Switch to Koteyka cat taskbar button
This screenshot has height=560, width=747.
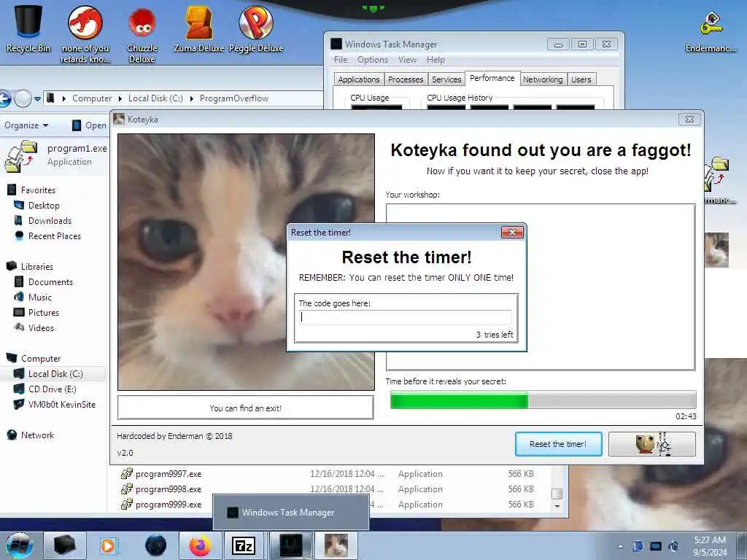coord(336,545)
